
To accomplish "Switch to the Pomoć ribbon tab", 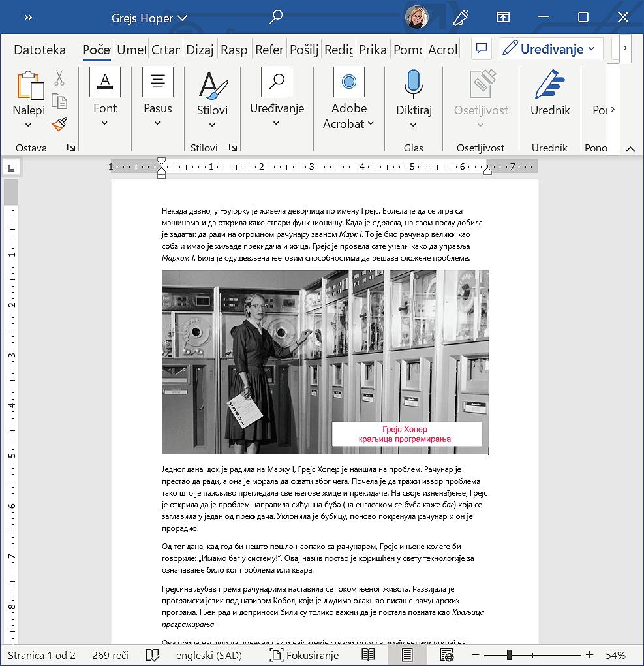I will coord(408,50).
